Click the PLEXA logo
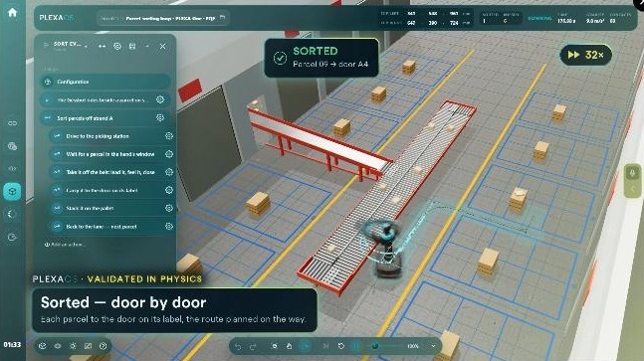 point(57,18)
